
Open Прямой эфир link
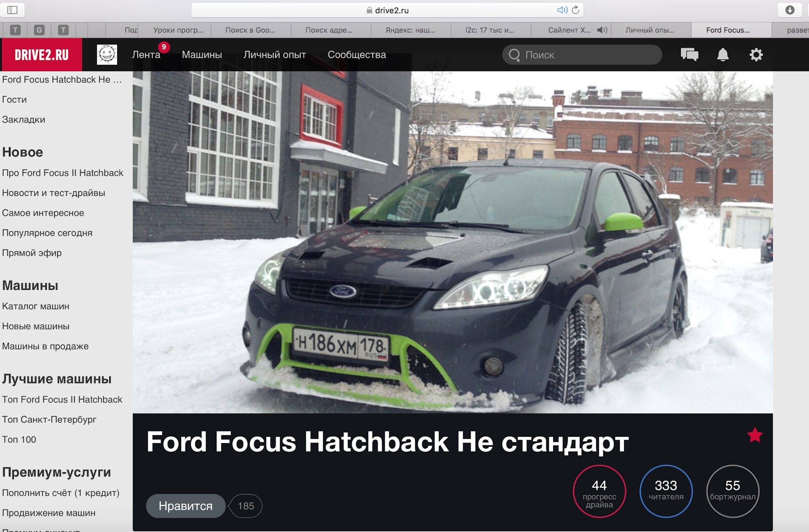click(32, 253)
